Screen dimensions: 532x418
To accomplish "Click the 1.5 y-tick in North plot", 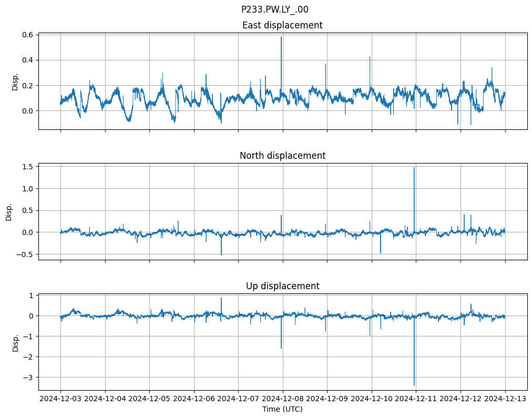I will [27, 167].
